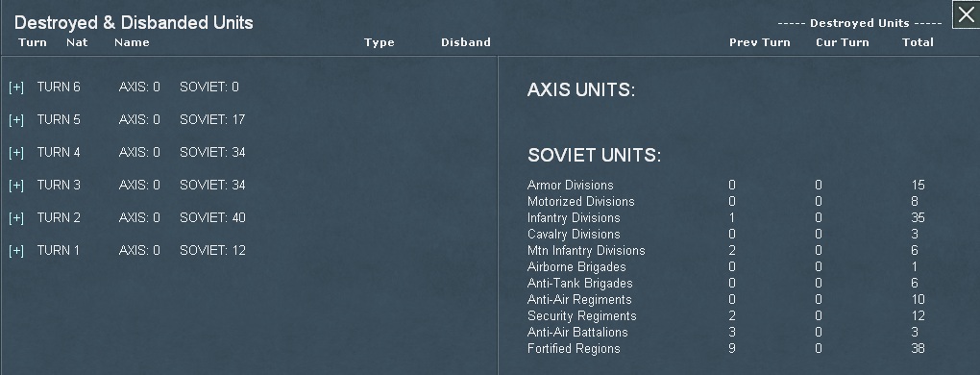Select the Anti-Air Battalions row label
The image size is (980, 375).
[x=577, y=332]
